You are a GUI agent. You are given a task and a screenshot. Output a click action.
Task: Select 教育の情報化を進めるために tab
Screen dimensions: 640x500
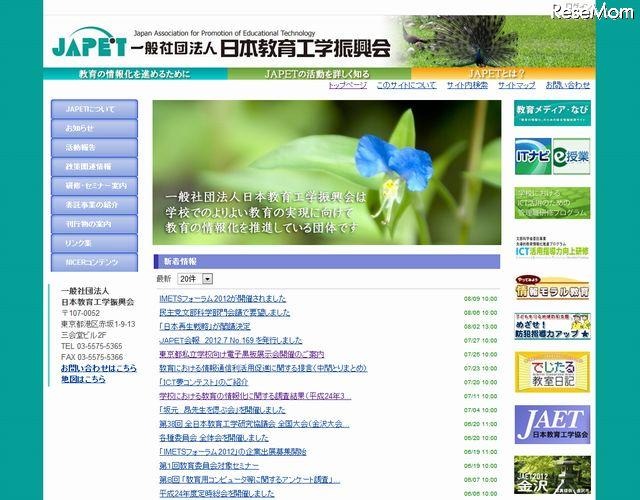coord(135,74)
